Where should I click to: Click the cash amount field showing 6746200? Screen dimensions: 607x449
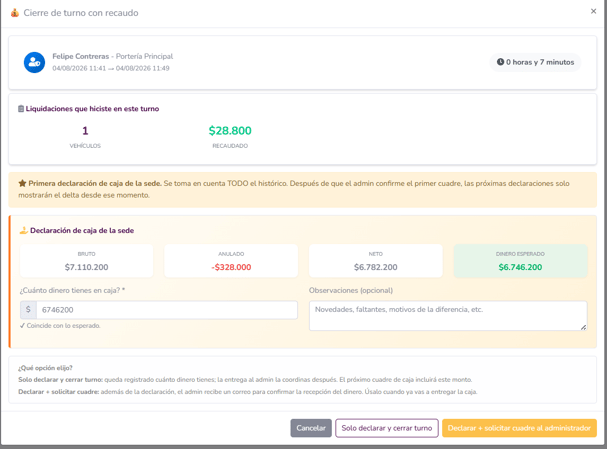tap(167, 310)
